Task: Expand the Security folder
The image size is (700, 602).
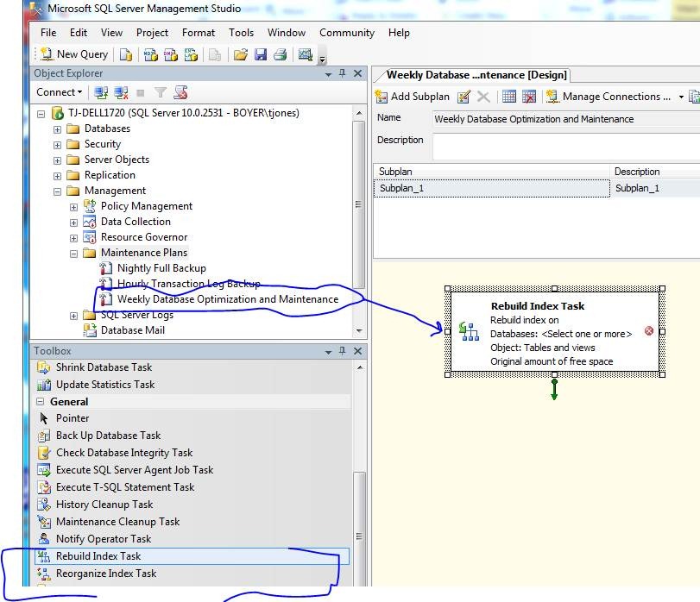Action: (57, 145)
